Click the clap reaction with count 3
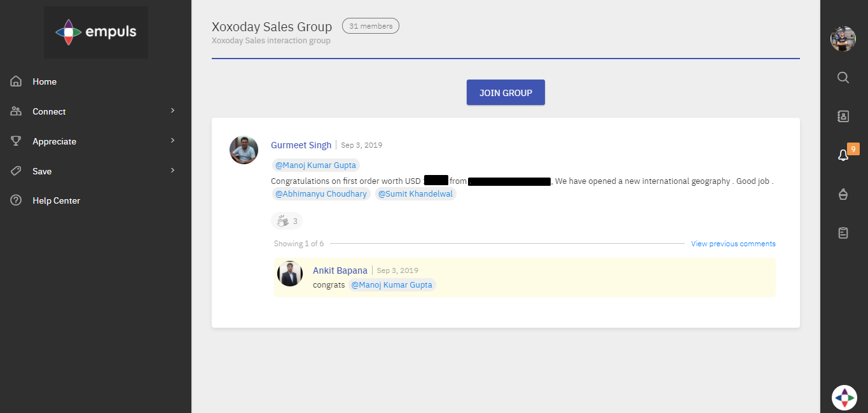This screenshot has height=413, width=868. pos(287,221)
